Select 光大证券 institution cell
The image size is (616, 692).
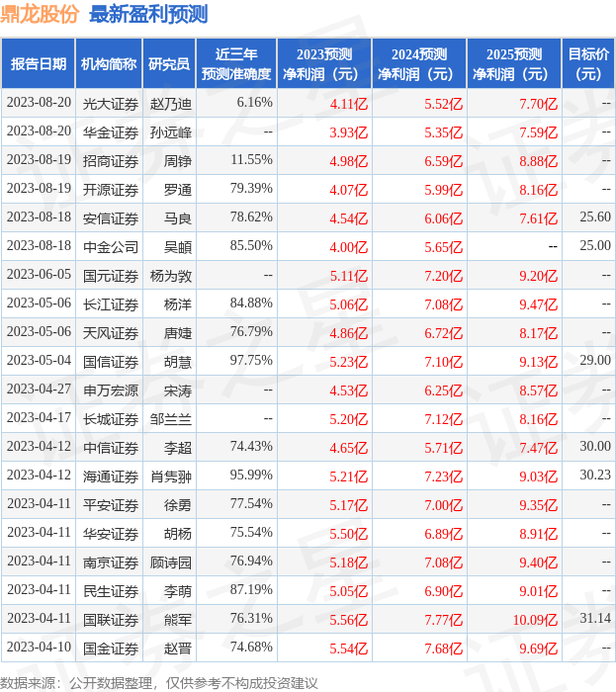coord(111,104)
